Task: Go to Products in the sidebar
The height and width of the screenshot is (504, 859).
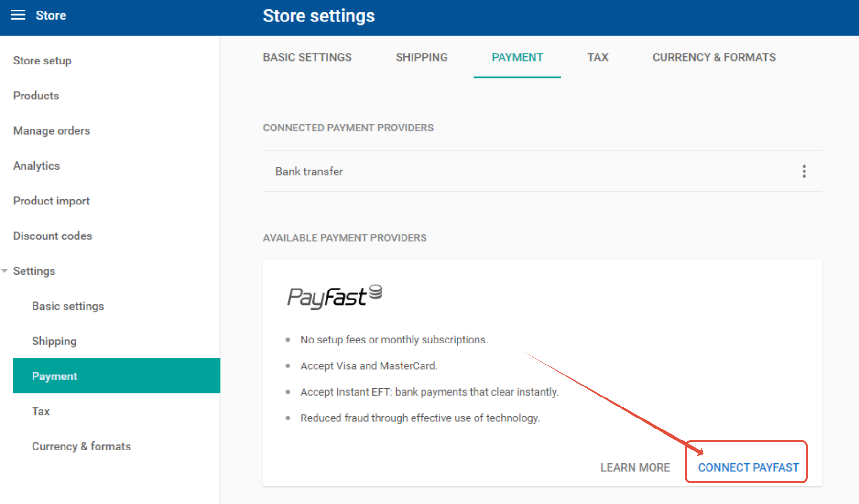Action: 36,96
